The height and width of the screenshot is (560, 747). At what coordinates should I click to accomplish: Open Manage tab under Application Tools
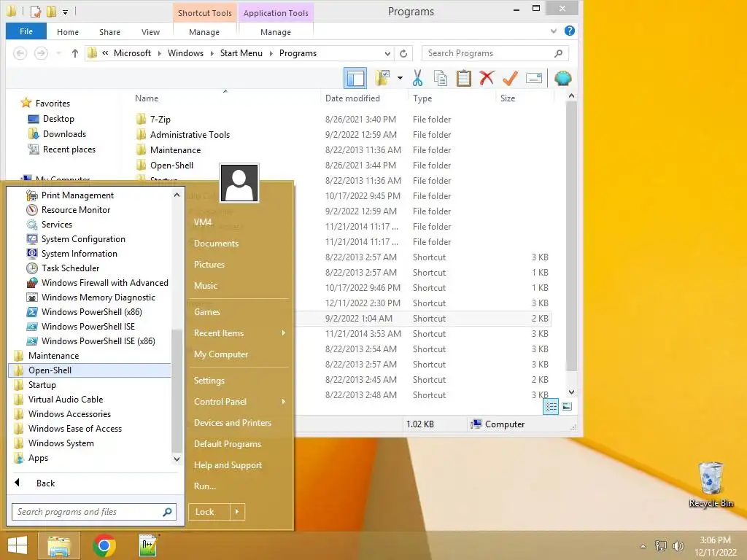pos(275,32)
